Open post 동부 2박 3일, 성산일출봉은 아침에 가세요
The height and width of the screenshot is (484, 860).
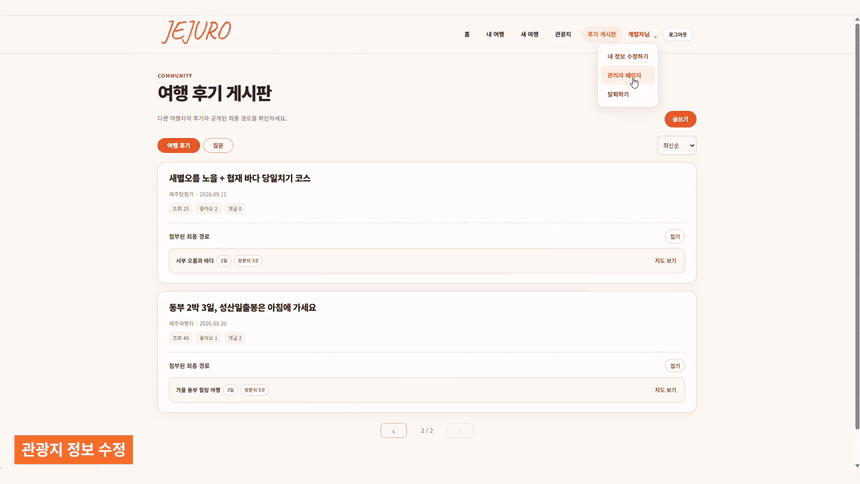point(242,308)
